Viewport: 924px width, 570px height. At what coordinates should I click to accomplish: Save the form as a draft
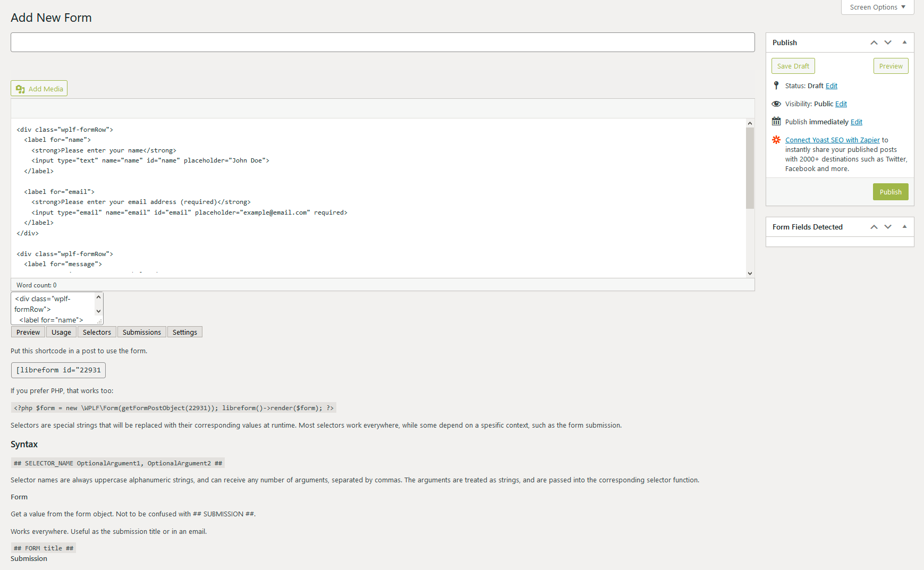[793, 65]
